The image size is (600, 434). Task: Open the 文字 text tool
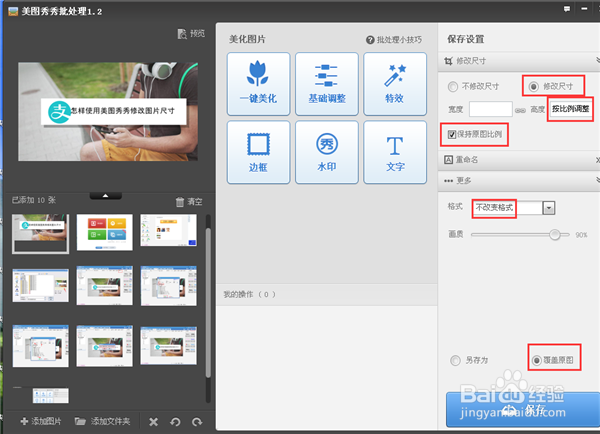tap(395, 152)
